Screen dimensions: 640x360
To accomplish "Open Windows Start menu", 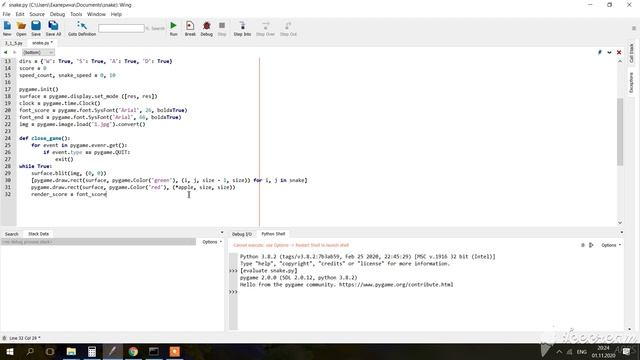I will point(9,351).
